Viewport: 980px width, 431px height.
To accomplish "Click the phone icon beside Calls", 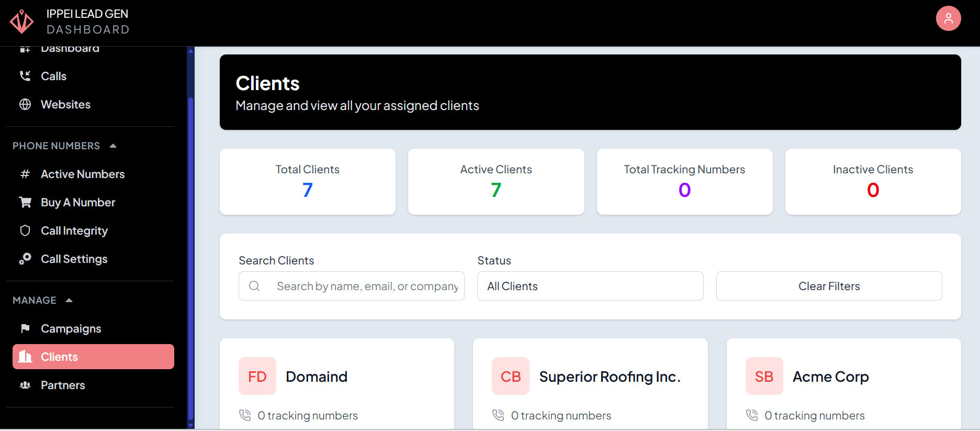I will (25, 76).
